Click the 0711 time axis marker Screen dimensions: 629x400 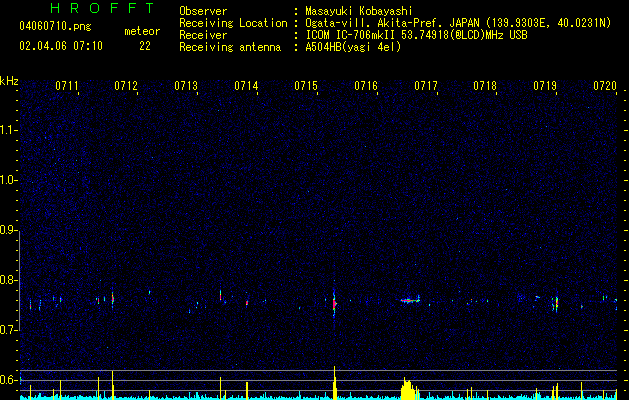click(x=67, y=86)
